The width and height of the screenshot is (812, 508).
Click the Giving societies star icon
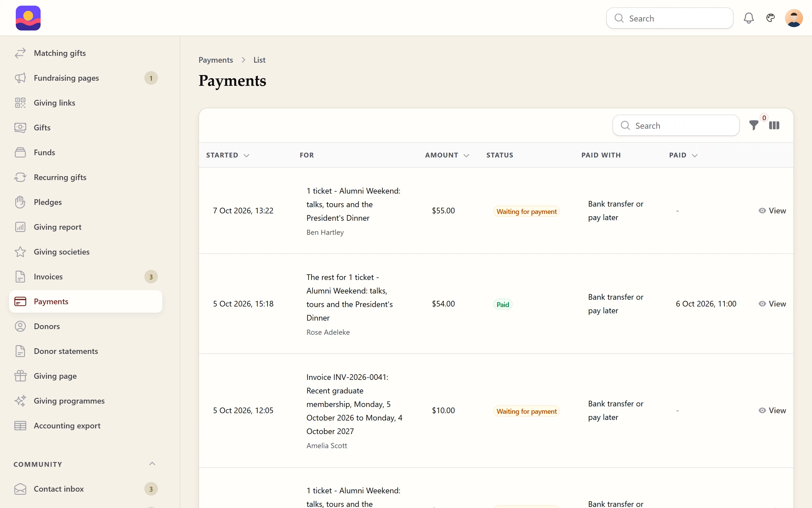pos(20,252)
